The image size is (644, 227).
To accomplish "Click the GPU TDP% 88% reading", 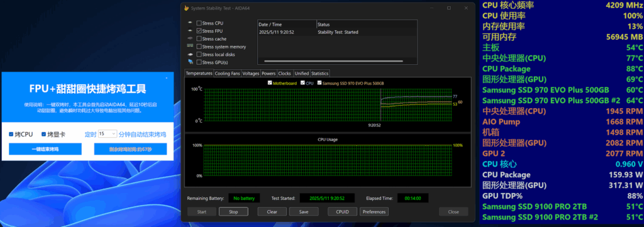I will click(563, 196).
